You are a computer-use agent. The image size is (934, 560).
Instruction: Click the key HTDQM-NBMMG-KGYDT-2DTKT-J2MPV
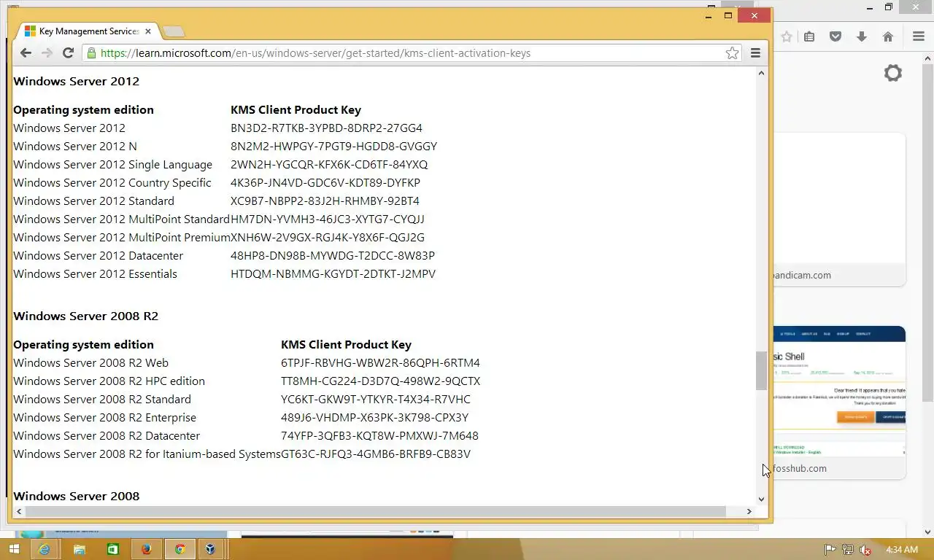[333, 274]
